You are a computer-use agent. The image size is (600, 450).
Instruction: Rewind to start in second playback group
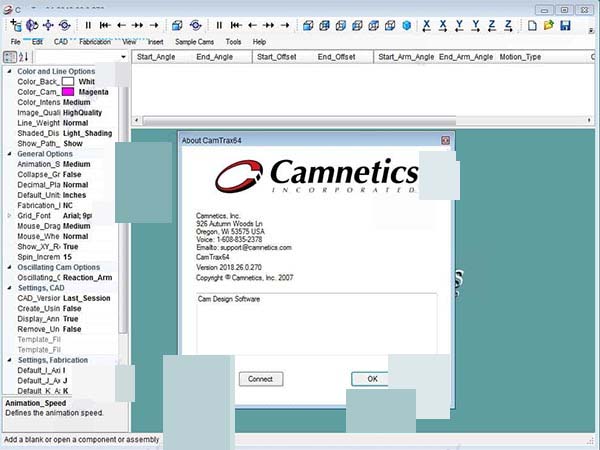236,25
